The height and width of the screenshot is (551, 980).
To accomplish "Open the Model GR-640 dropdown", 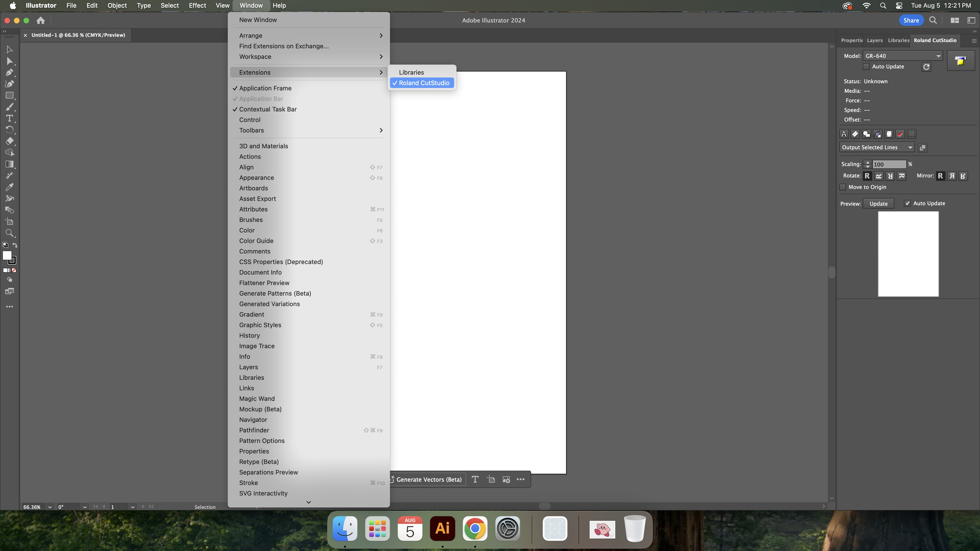I will tap(902, 56).
